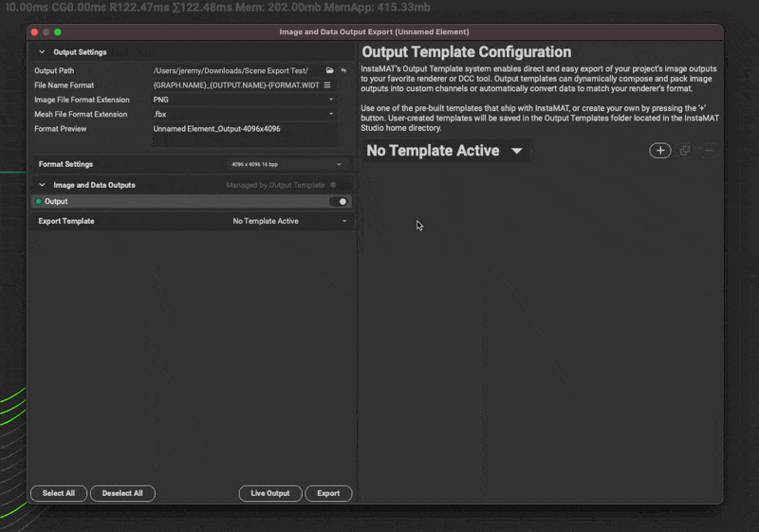Click the Format Settings label
Image resolution: width=759 pixels, height=532 pixels.
click(x=65, y=164)
